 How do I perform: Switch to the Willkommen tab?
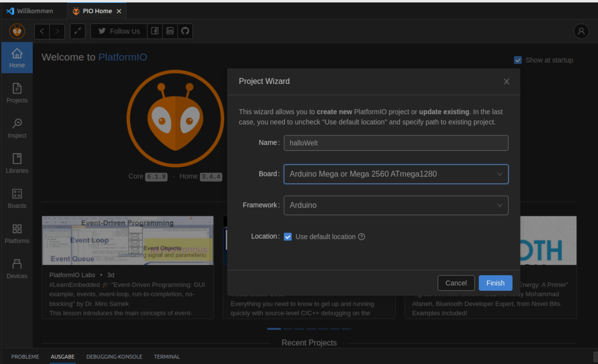coord(35,11)
